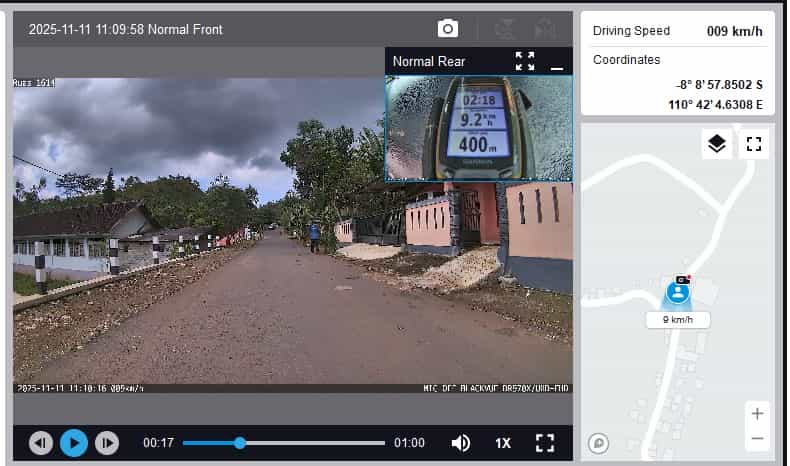The height and width of the screenshot is (466, 790).
Task: Zoom in on the map
Action: [757, 414]
